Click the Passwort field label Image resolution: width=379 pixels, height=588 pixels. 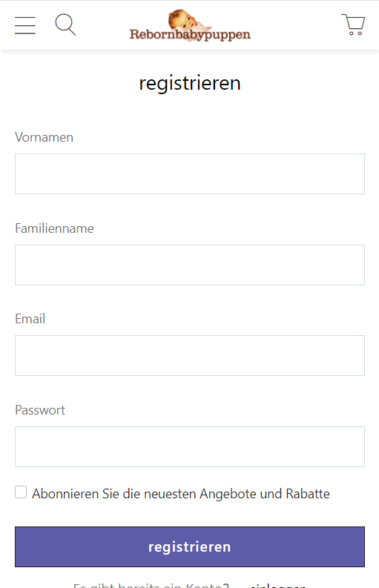[40, 410]
